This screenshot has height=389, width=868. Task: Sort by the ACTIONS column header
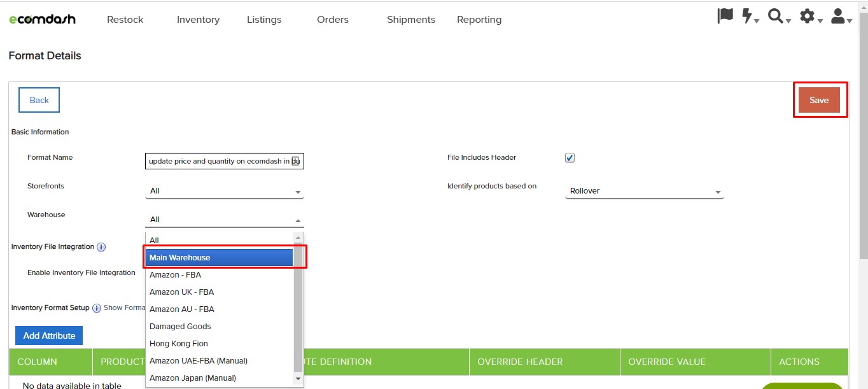click(809, 362)
